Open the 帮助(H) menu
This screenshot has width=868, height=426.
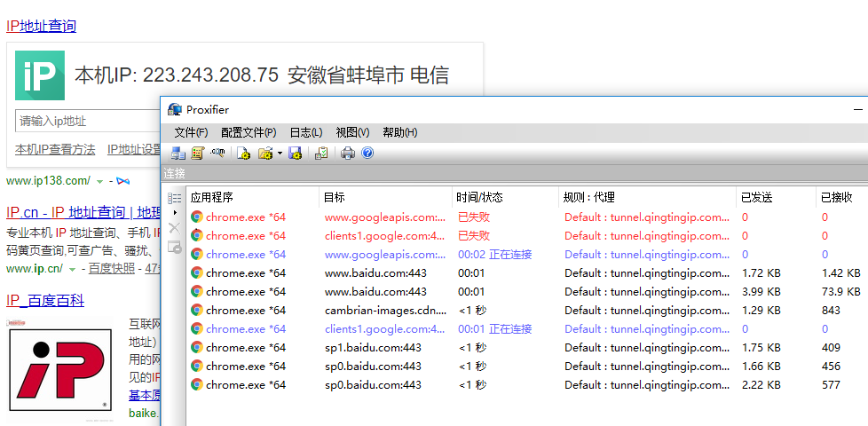[x=399, y=133]
